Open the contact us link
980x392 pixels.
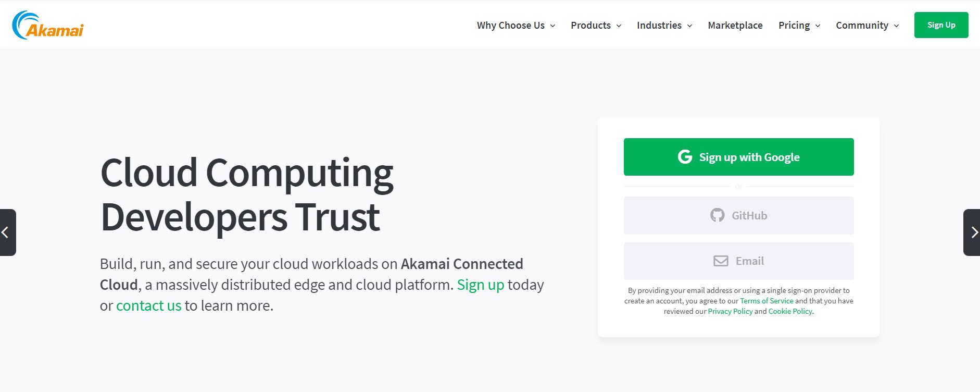[148, 305]
